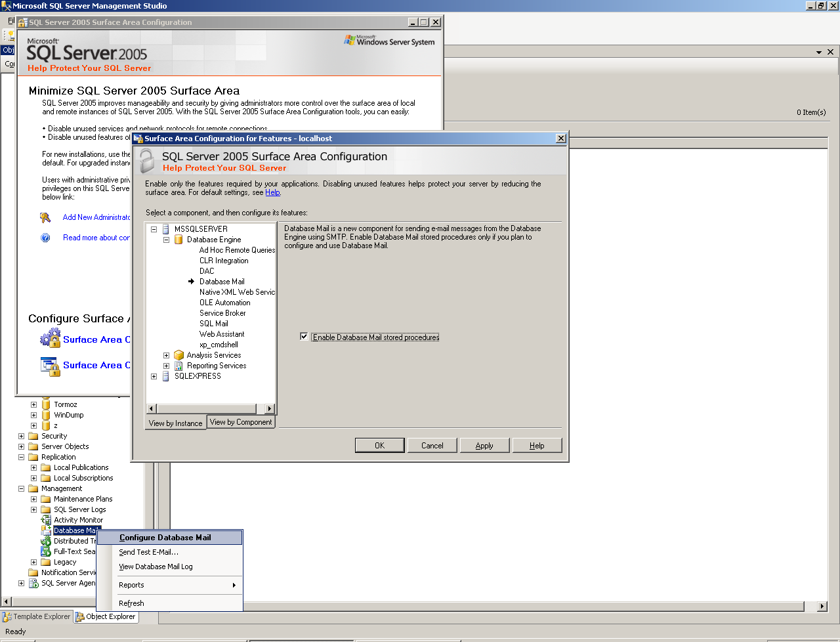Click the Local Subscriptions folder icon
Viewport: 840px width, 642px height.
[46, 478]
